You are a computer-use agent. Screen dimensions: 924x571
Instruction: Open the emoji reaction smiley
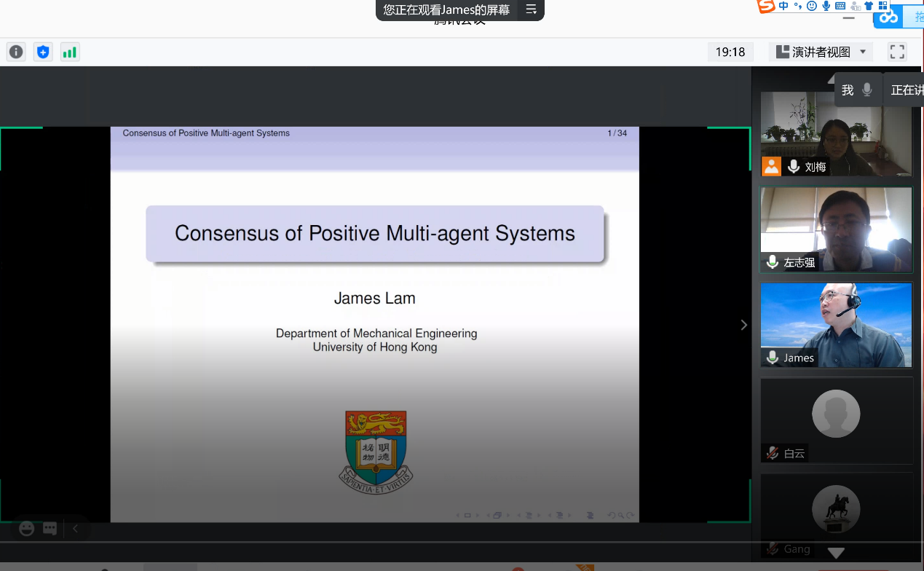tap(27, 529)
